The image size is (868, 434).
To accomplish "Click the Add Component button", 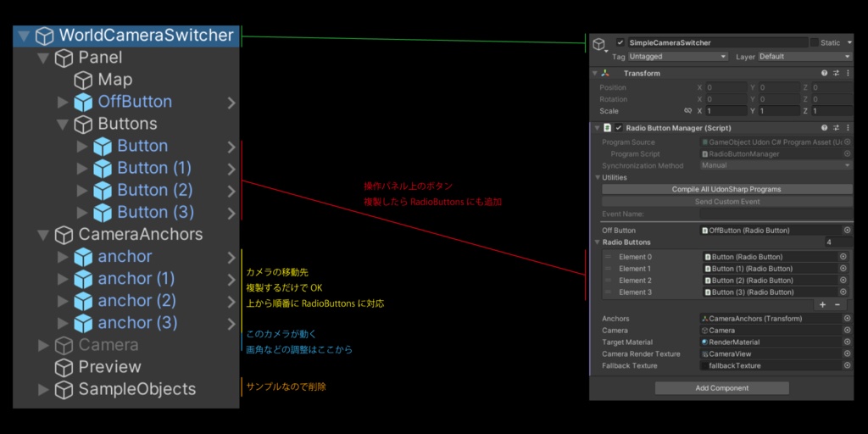I will 722,388.
